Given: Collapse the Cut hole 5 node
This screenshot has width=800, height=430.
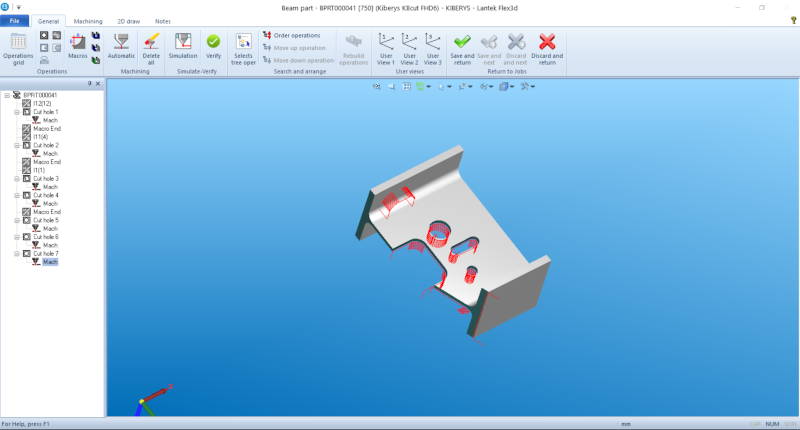Looking at the screenshot, I should click(17, 220).
